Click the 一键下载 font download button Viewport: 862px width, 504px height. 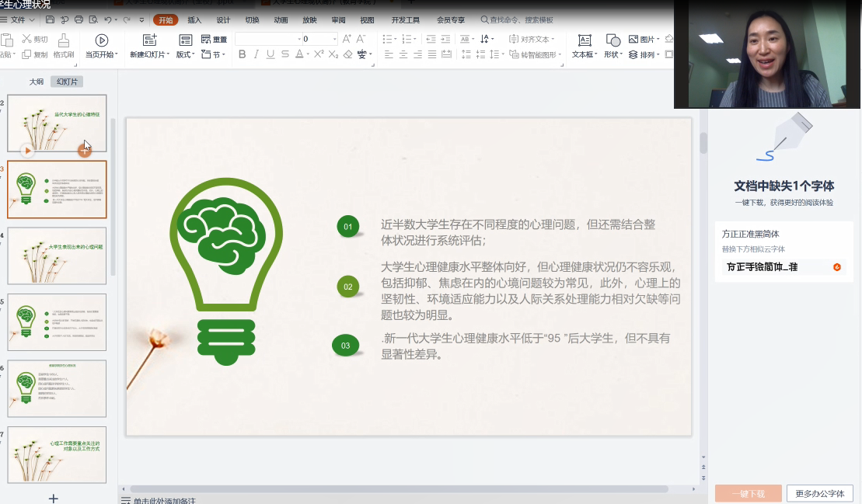click(747, 493)
